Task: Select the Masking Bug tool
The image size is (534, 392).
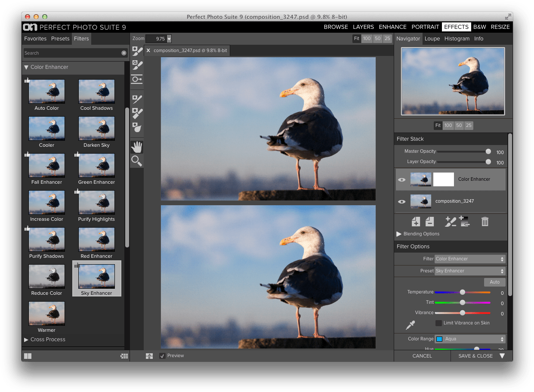Action: 137,79
